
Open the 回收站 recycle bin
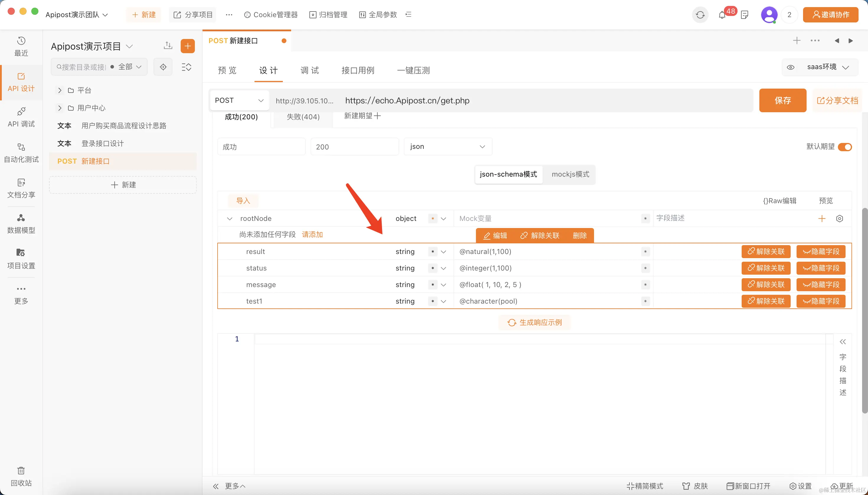(x=21, y=477)
